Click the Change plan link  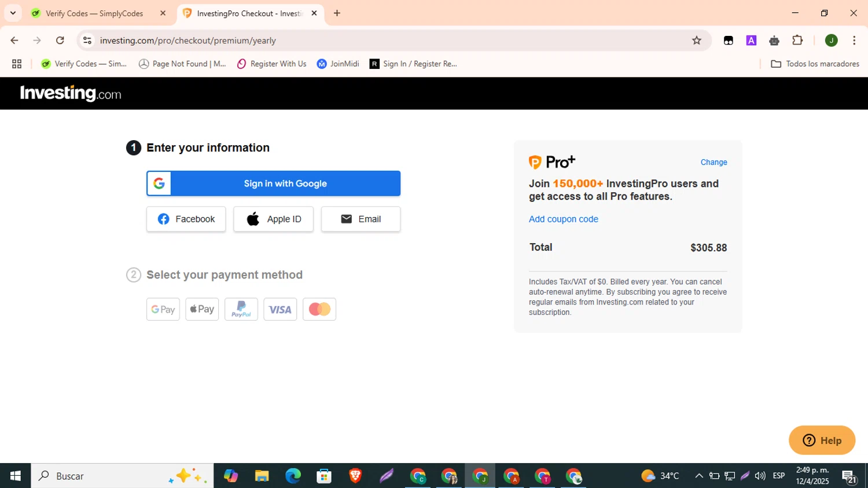tap(713, 162)
